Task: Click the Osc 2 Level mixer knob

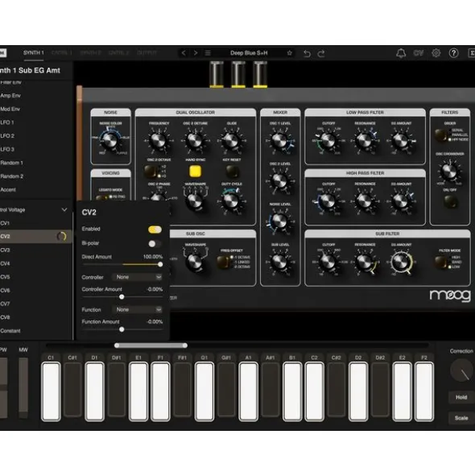Action: coord(280,181)
